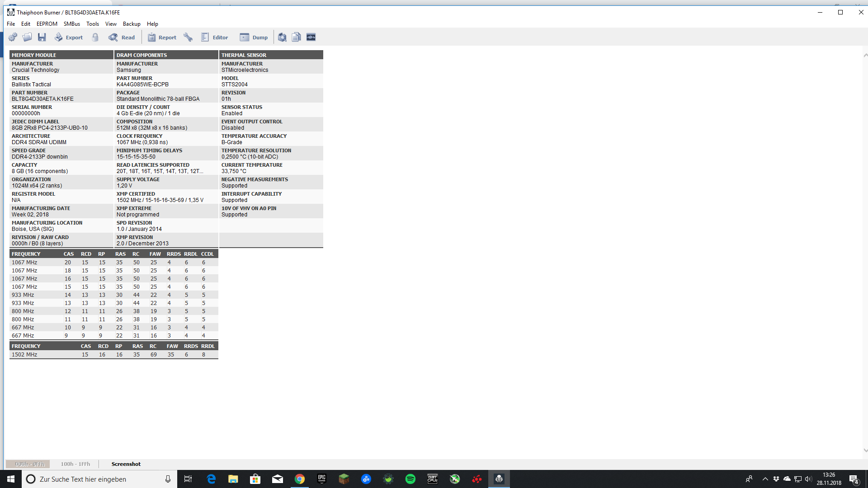This screenshot has height=488, width=868.
Task: Open the EEPROM menu
Action: (47, 24)
